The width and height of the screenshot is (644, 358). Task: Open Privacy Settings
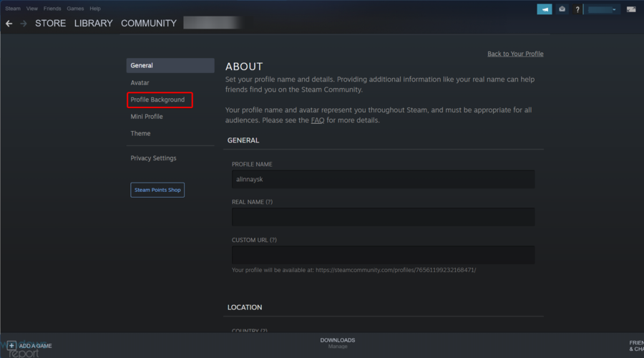153,158
